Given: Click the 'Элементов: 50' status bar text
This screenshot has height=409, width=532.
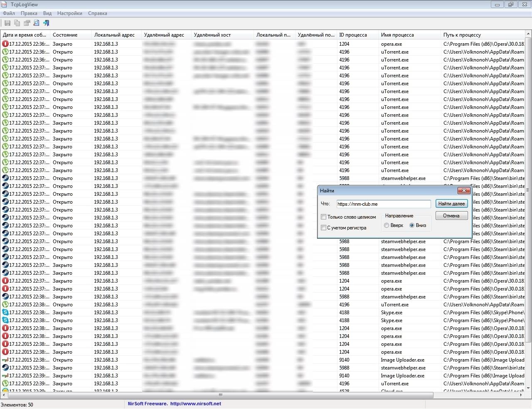Looking at the screenshot, I should pyautogui.click(x=17, y=404).
